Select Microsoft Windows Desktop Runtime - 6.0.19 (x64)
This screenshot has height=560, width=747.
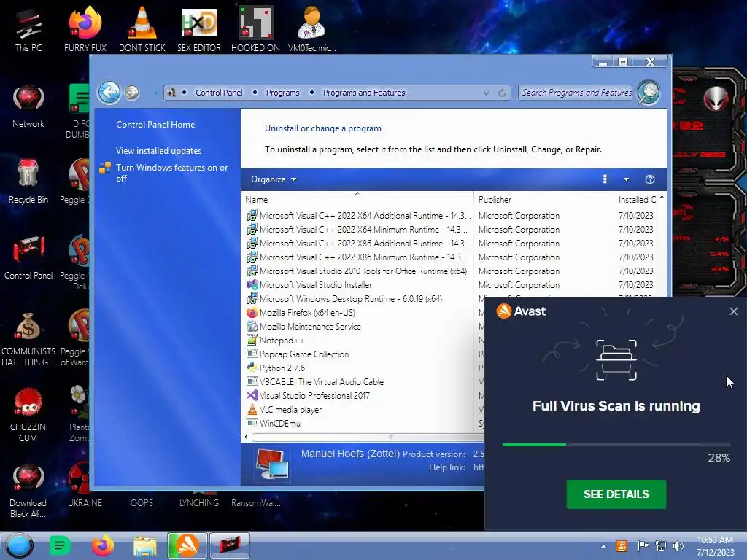coord(351,299)
